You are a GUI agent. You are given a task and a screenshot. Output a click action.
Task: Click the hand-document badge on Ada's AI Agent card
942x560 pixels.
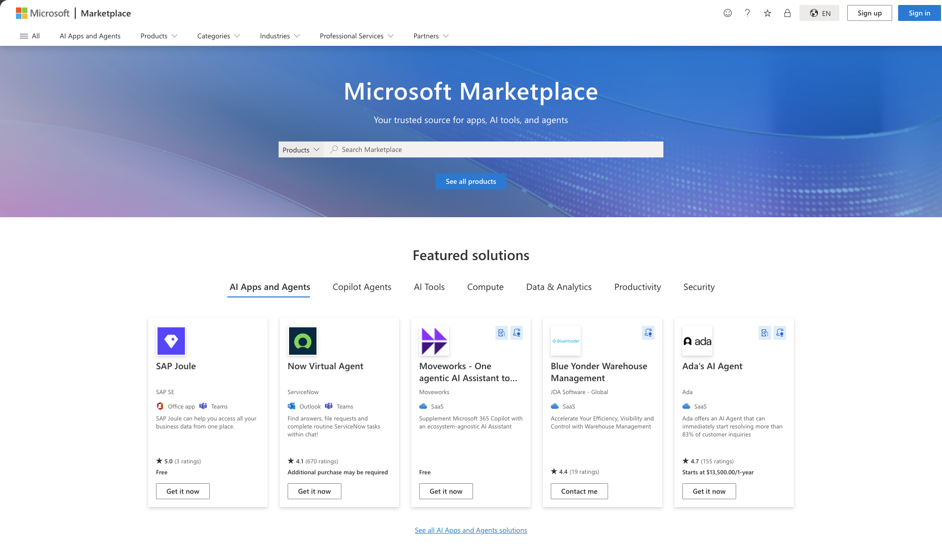tap(765, 333)
